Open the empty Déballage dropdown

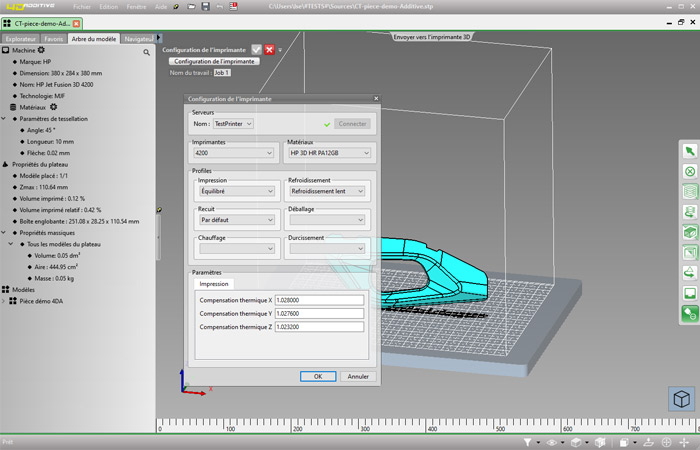coord(327,220)
